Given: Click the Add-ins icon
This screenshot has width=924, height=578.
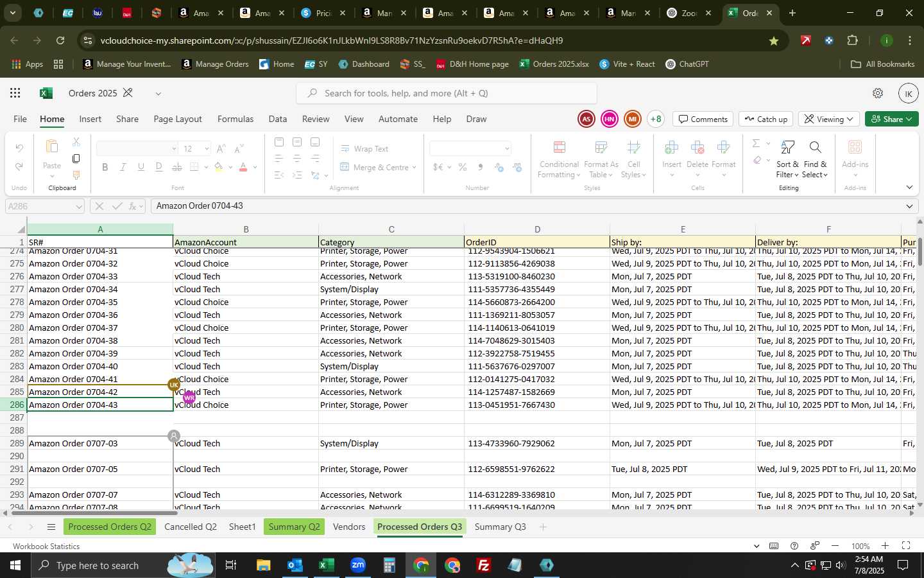Looking at the screenshot, I should (x=855, y=148).
